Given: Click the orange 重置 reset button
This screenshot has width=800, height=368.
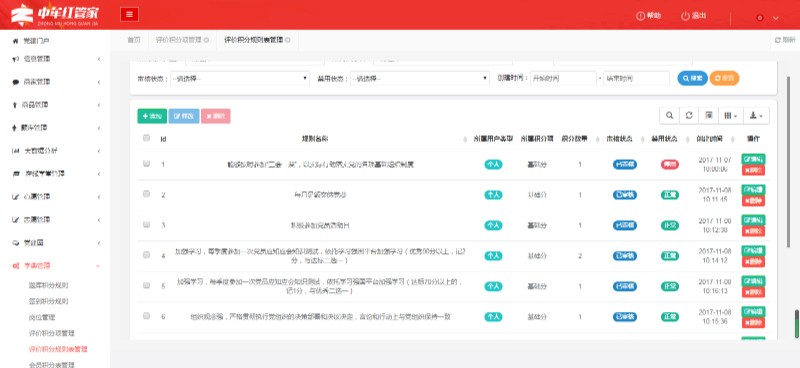Looking at the screenshot, I should pos(724,79).
